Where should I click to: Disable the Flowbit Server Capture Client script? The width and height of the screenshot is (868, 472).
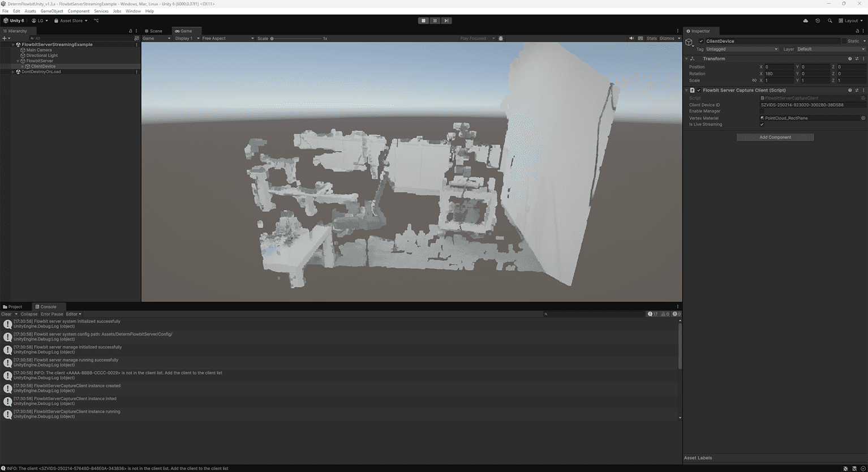(x=699, y=90)
